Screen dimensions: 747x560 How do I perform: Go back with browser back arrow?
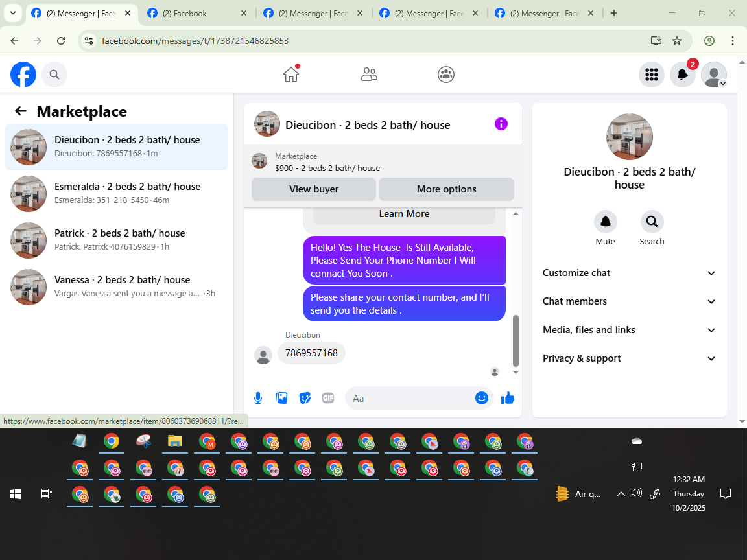point(14,41)
